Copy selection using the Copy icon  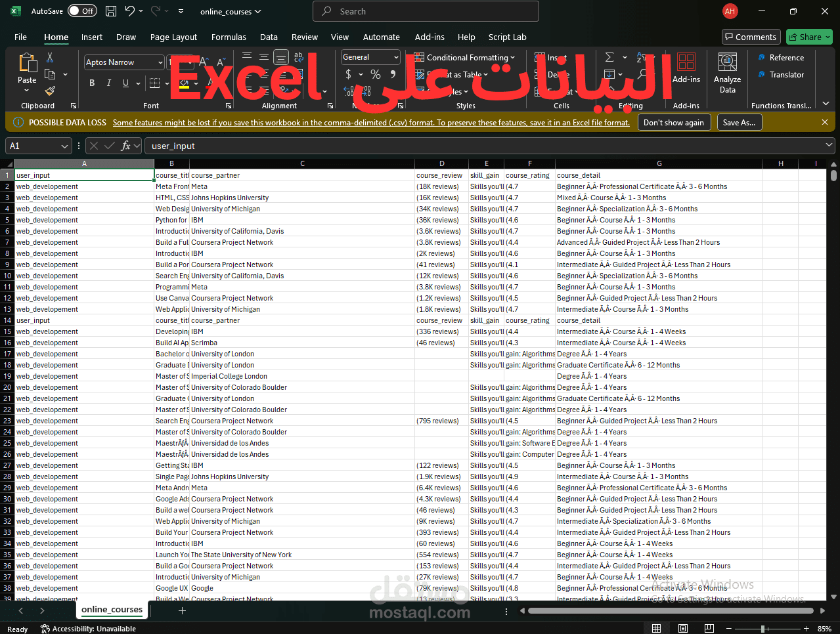tap(50, 74)
